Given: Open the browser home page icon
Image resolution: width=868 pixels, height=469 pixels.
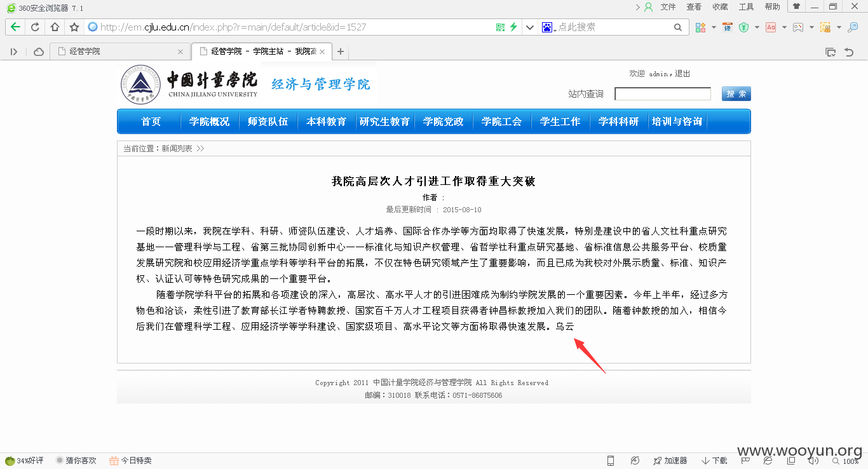Looking at the screenshot, I should pyautogui.click(x=55, y=27).
